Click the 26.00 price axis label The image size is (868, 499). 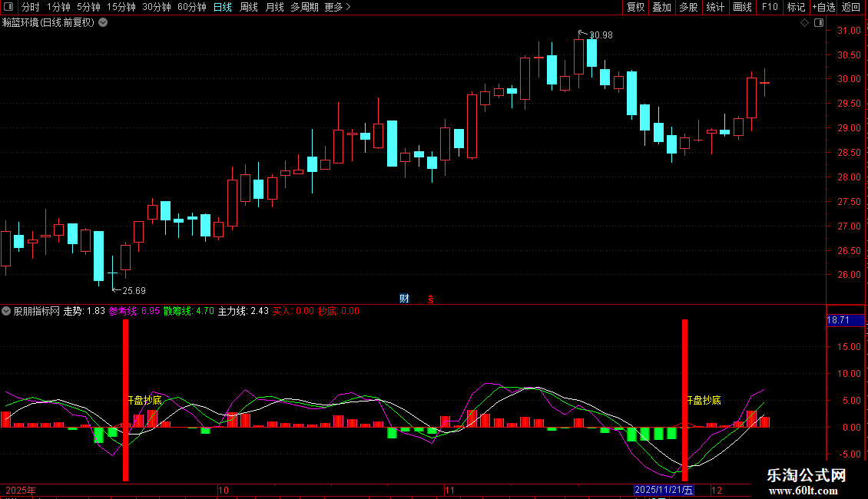849,275
